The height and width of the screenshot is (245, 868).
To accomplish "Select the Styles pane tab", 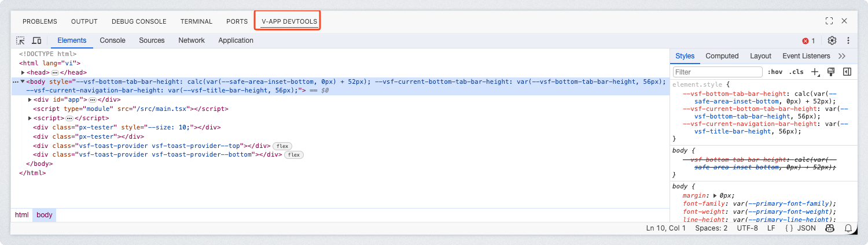I will (x=685, y=56).
